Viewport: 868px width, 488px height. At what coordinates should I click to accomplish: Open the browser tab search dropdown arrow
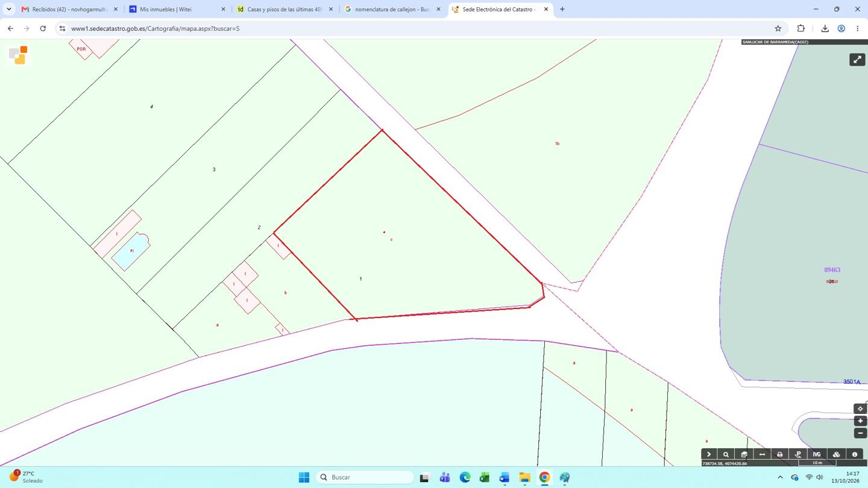pyautogui.click(x=9, y=9)
